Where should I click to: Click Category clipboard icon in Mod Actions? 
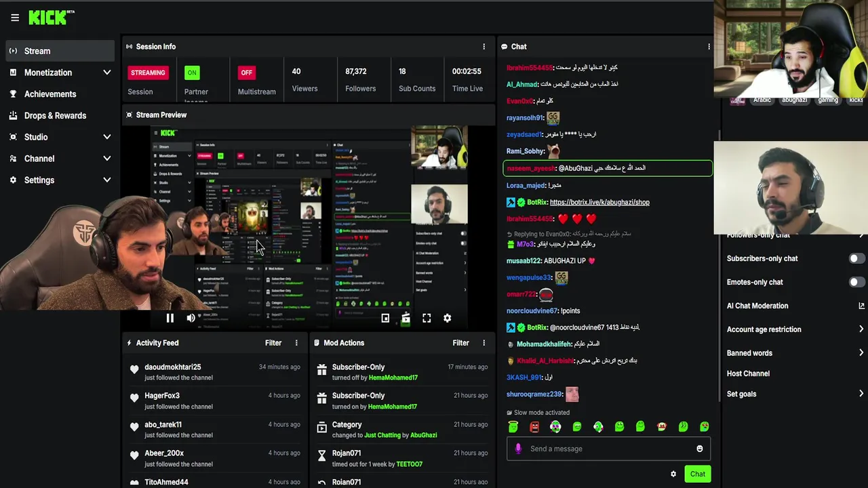click(321, 427)
